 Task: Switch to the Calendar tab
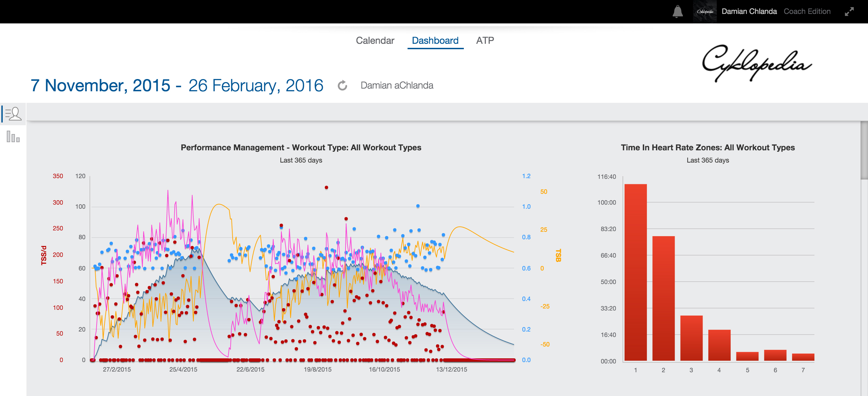(375, 41)
